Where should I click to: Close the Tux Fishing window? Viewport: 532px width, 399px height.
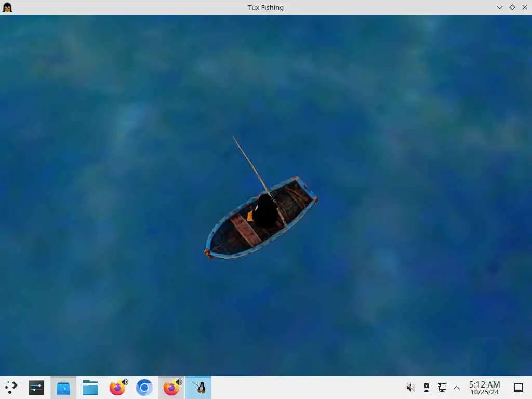click(525, 7)
